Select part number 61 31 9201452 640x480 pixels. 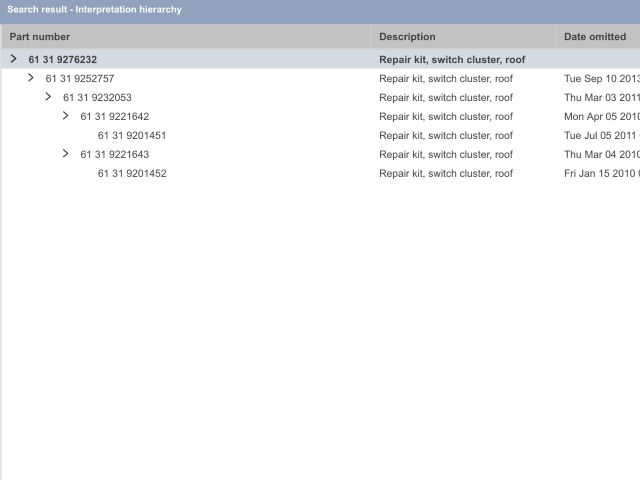pos(132,174)
